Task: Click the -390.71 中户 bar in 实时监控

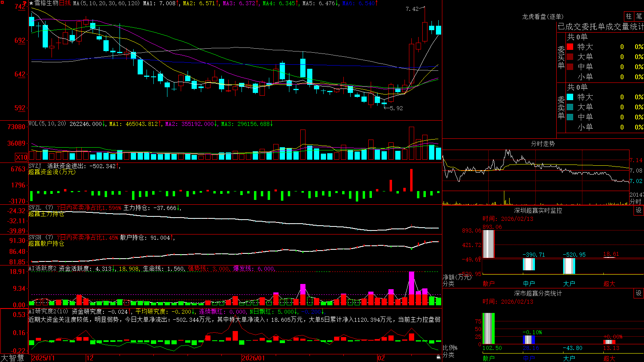Action: pyautogui.click(x=529, y=264)
